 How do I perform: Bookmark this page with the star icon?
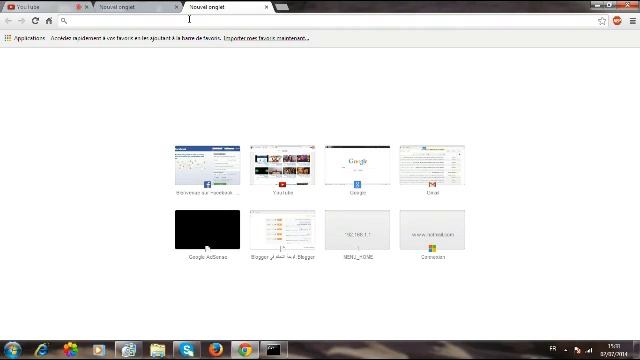[602, 21]
